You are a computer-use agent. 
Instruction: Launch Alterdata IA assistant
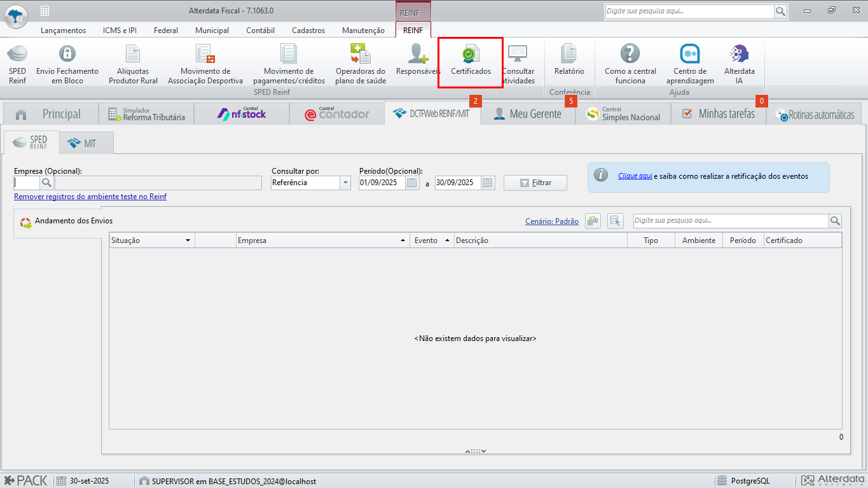pyautogui.click(x=739, y=64)
